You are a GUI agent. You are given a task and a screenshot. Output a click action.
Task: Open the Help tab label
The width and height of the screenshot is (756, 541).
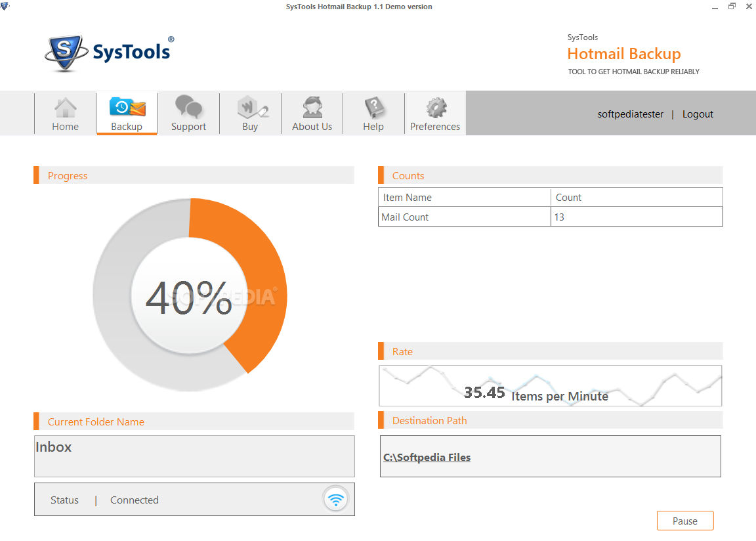coord(373,126)
